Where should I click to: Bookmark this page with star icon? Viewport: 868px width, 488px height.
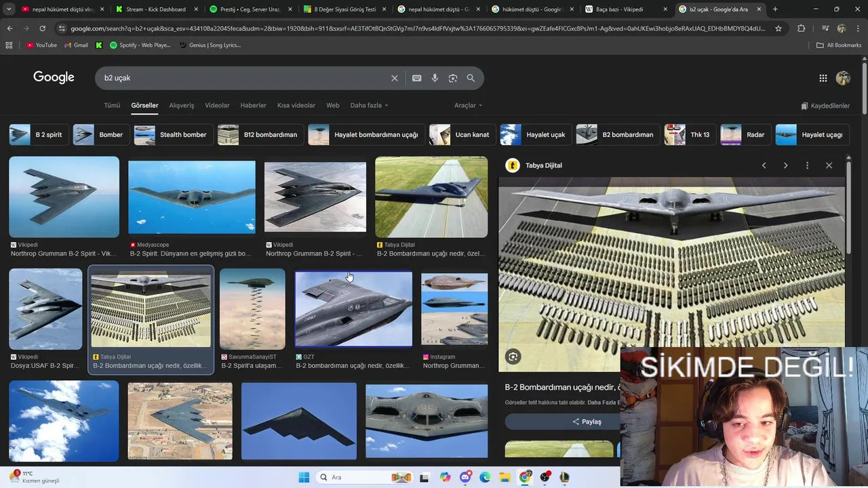point(778,28)
